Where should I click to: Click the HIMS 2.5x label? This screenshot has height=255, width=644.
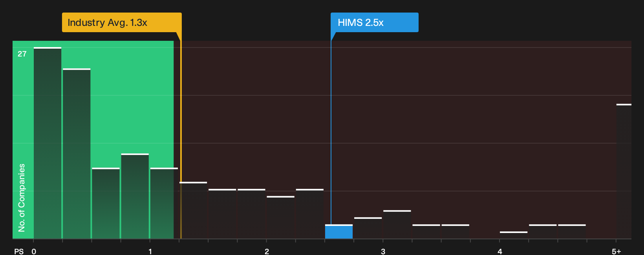pyautogui.click(x=374, y=22)
